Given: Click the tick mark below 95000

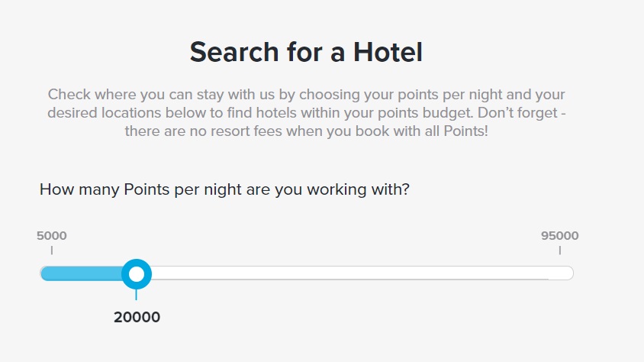Looking at the screenshot, I should pyautogui.click(x=559, y=250).
